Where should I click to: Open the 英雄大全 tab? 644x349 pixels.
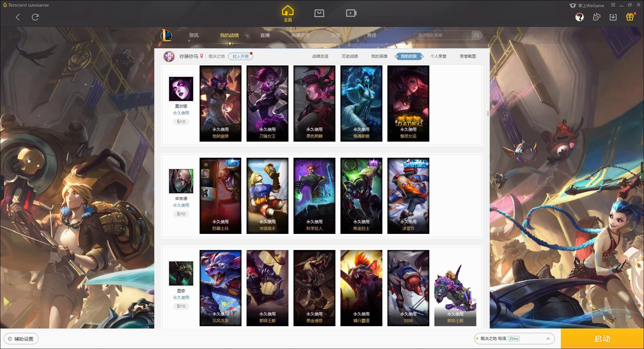coord(301,35)
